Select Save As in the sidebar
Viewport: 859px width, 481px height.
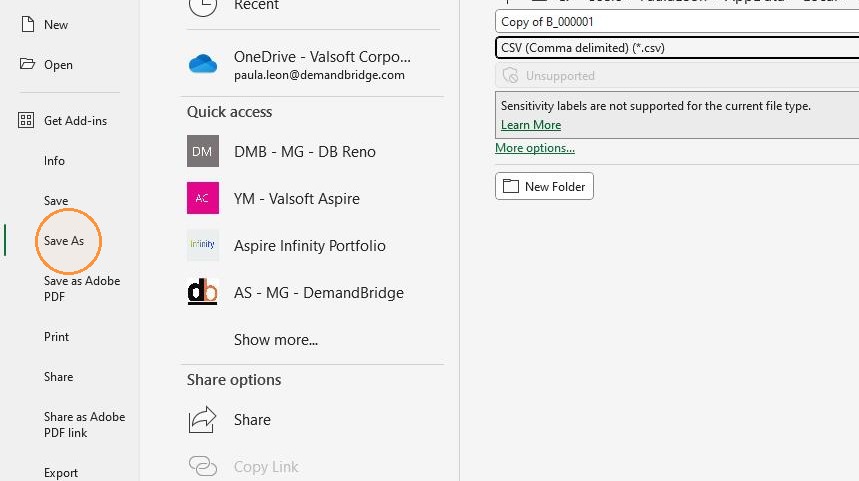point(64,240)
